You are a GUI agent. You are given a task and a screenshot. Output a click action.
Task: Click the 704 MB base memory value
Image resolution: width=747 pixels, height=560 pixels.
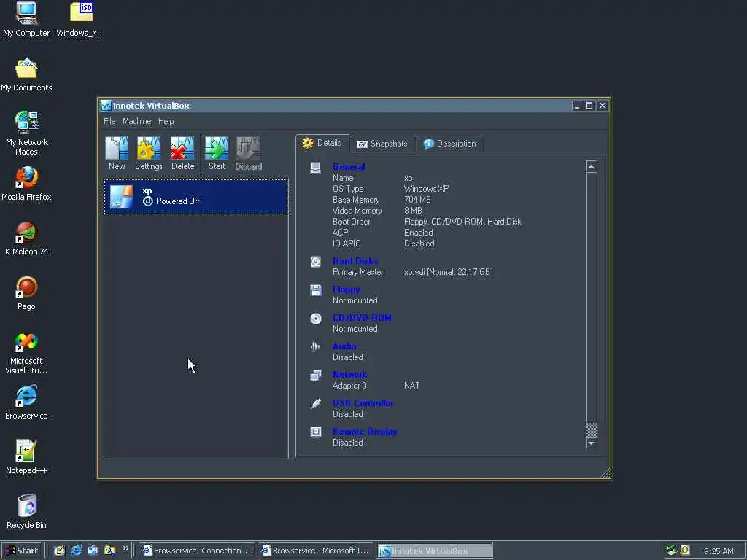[x=417, y=200]
